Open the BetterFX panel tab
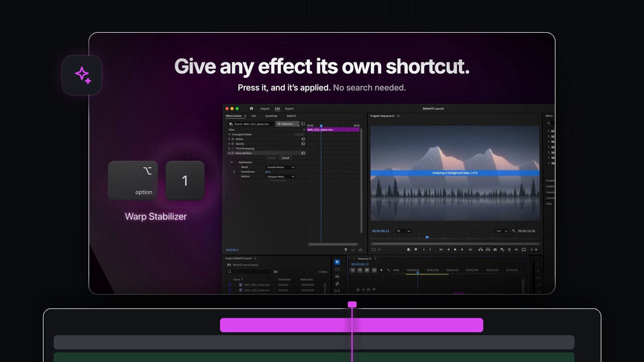The height and width of the screenshot is (362, 644). (291, 116)
